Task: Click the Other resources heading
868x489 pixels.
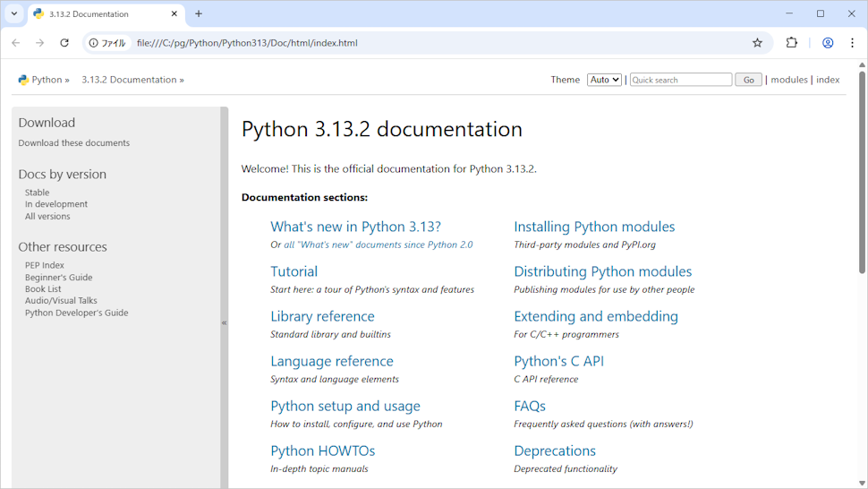Action: coord(63,247)
